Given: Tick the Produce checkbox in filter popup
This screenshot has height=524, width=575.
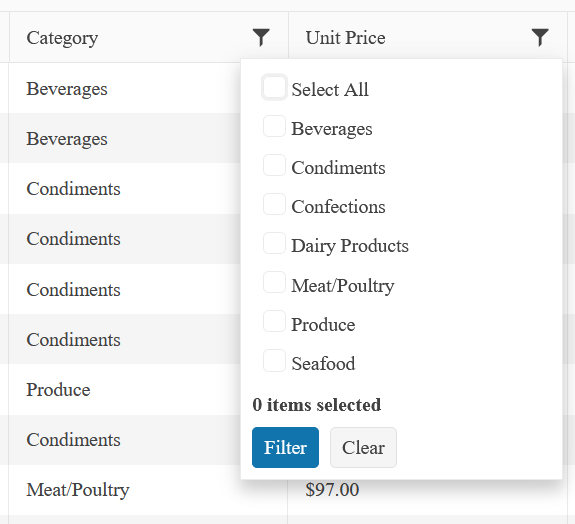Looking at the screenshot, I should 274,321.
